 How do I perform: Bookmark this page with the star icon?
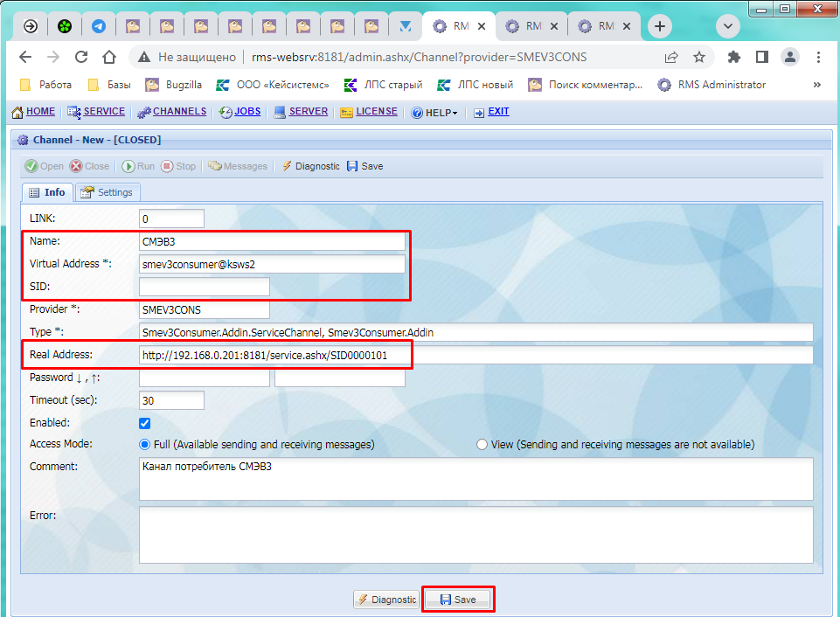[x=699, y=57]
